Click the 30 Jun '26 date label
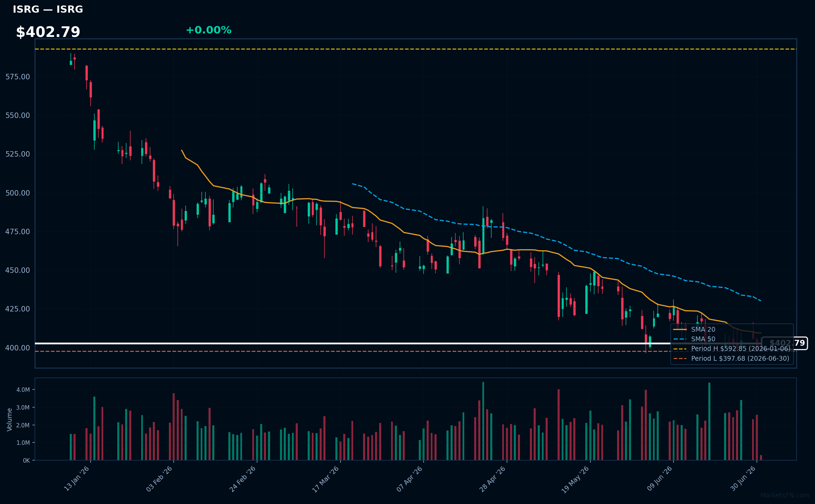Screen dimensions: 815x504 pyautogui.click(x=743, y=479)
